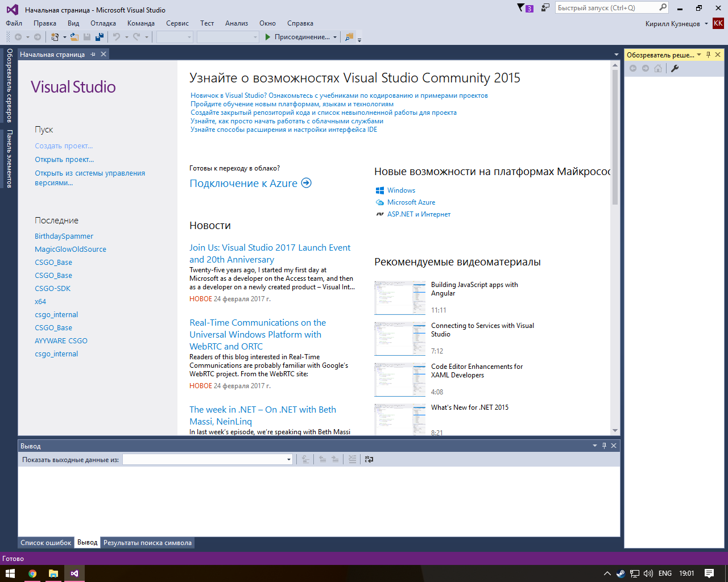The image size is (728, 582).
Task: Expand the new project dropdown arrow
Action: pyautogui.click(x=64, y=37)
